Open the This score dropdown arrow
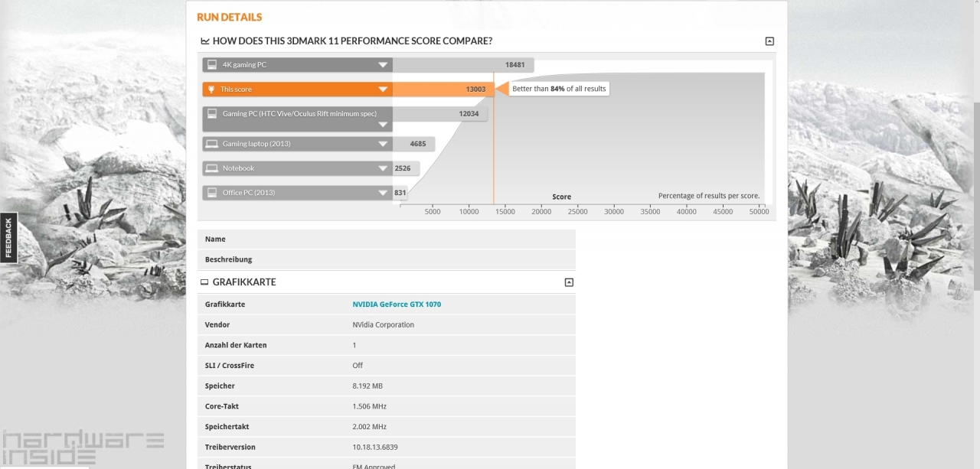The width and height of the screenshot is (980, 469). click(x=383, y=90)
